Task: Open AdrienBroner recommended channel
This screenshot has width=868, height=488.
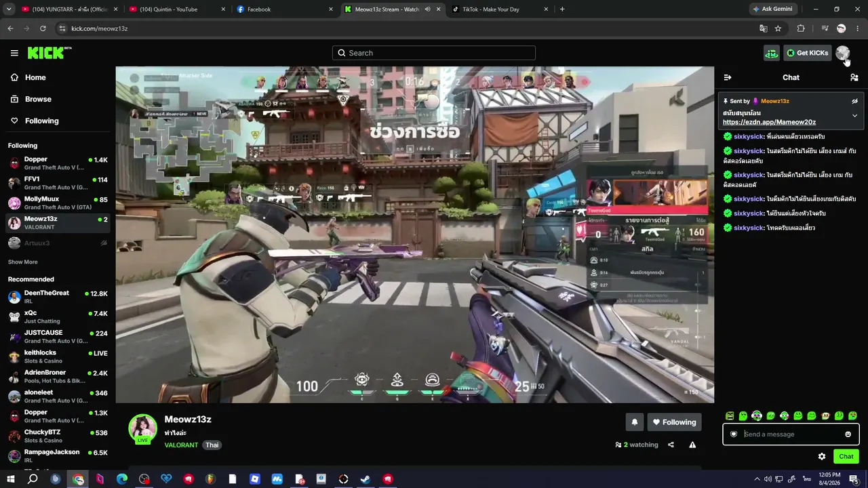Action: [58, 377]
